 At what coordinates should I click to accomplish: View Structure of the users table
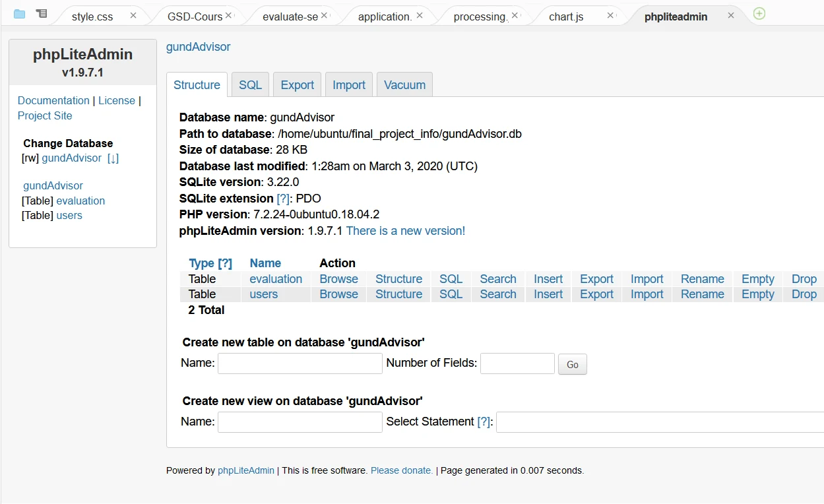click(x=399, y=294)
